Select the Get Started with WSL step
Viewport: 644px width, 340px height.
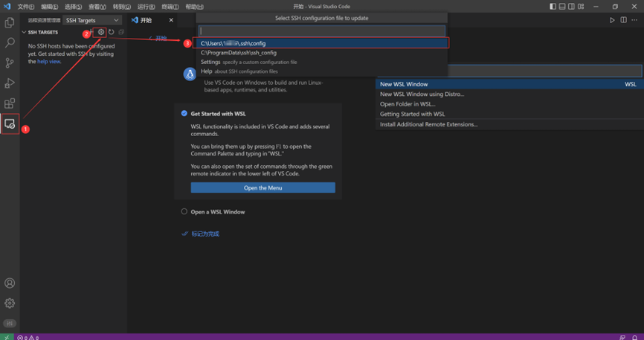[x=218, y=114]
